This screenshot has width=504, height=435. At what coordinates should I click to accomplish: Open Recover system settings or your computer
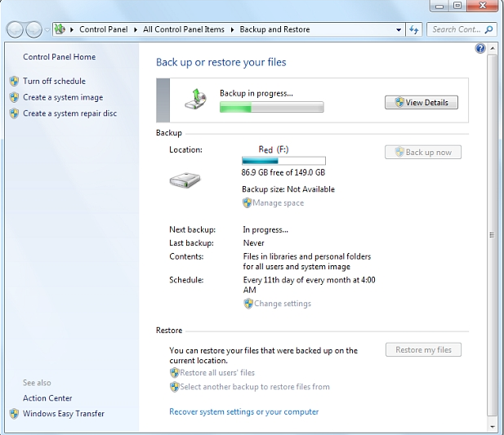[243, 411]
